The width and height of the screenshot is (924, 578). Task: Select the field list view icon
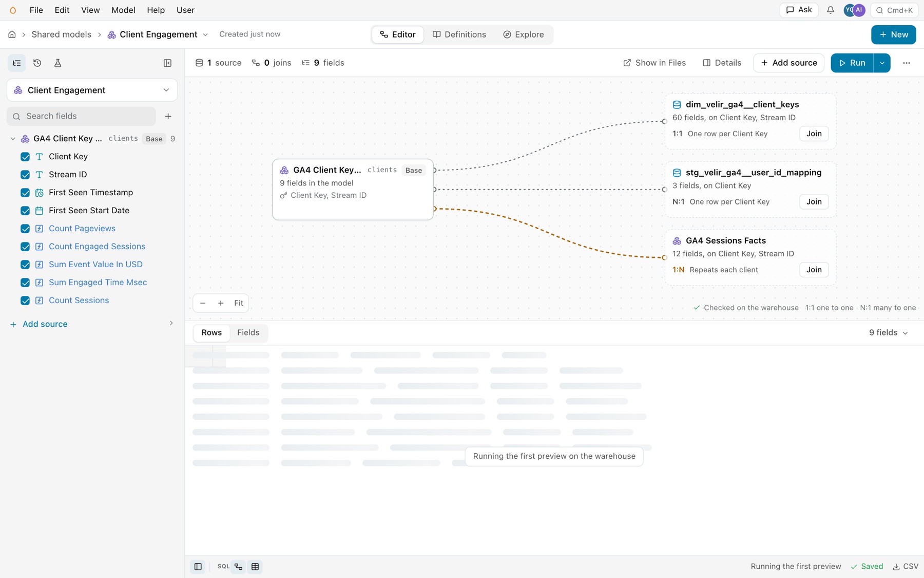pyautogui.click(x=17, y=63)
